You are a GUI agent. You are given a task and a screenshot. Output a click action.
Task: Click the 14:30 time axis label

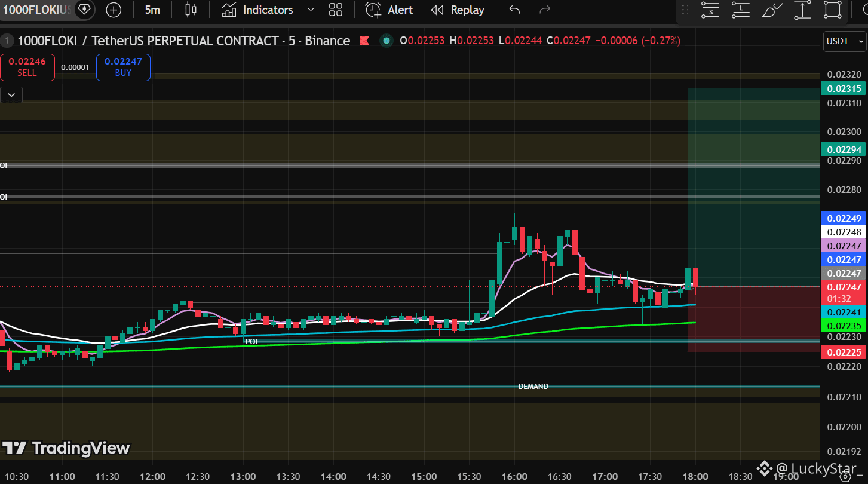coord(379,477)
